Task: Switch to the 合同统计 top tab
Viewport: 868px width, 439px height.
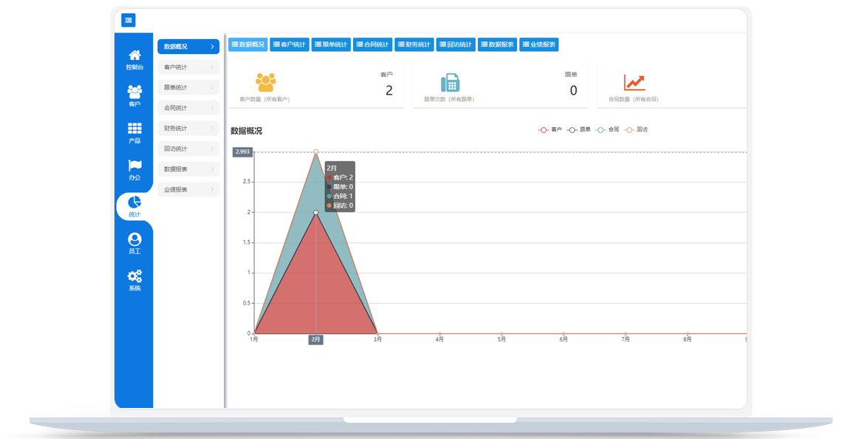Action: click(372, 45)
